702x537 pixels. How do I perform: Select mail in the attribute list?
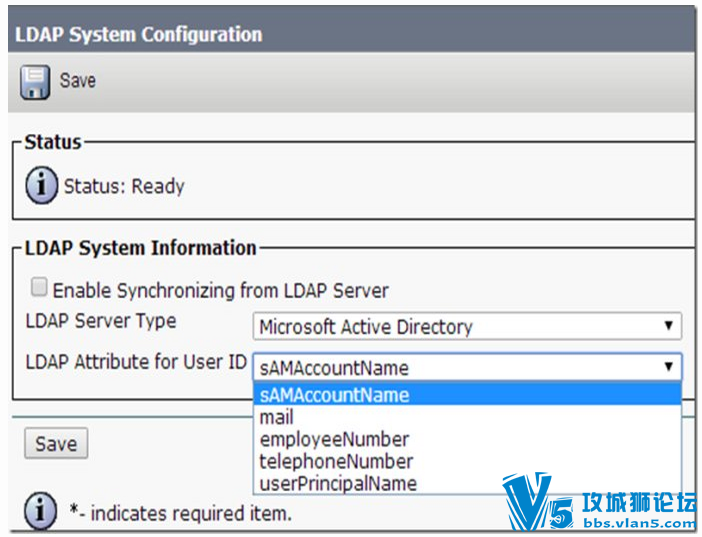(467, 417)
